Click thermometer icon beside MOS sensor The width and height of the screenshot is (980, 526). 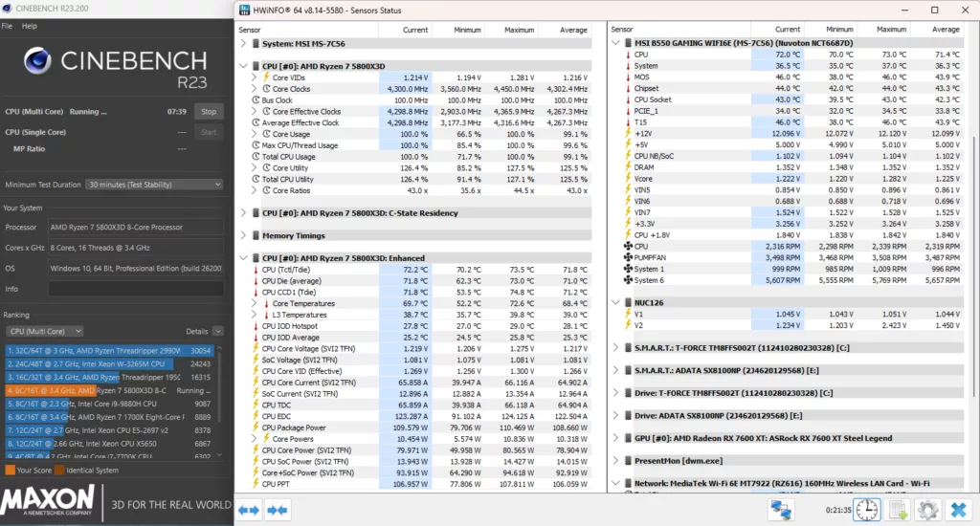click(x=628, y=77)
